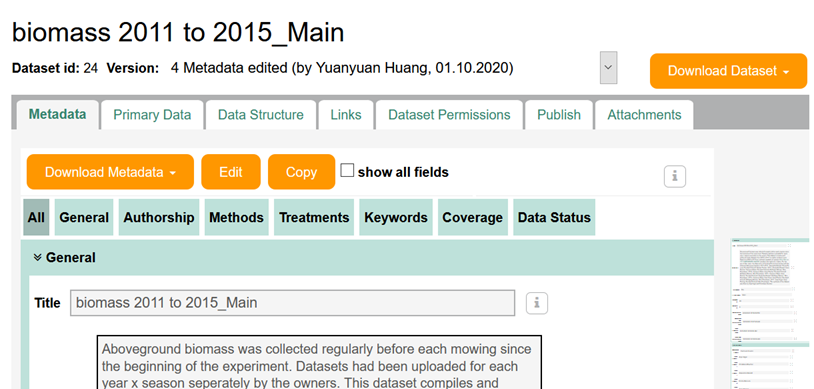
Task: Open the dataset version dropdown arrow
Action: (x=608, y=68)
